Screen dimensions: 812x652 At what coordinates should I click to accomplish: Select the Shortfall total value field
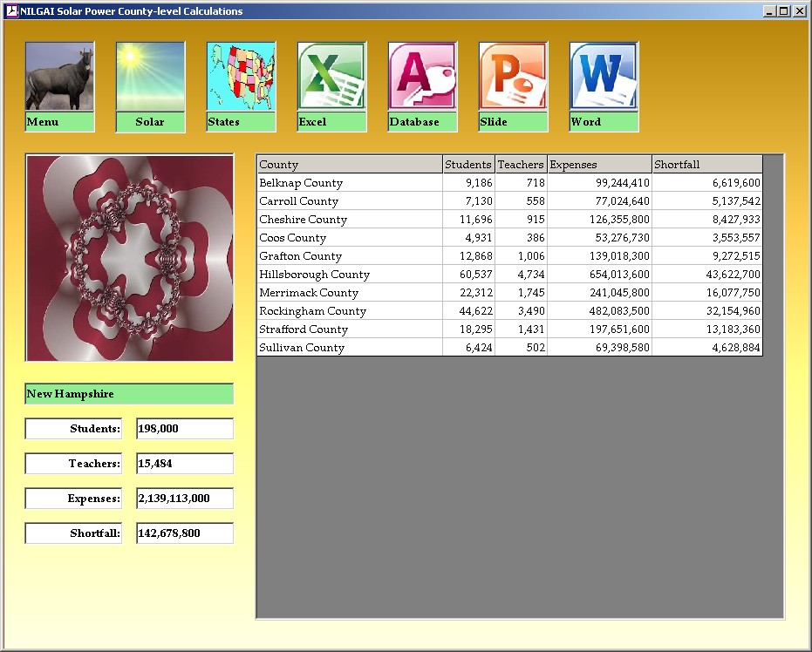tap(185, 533)
